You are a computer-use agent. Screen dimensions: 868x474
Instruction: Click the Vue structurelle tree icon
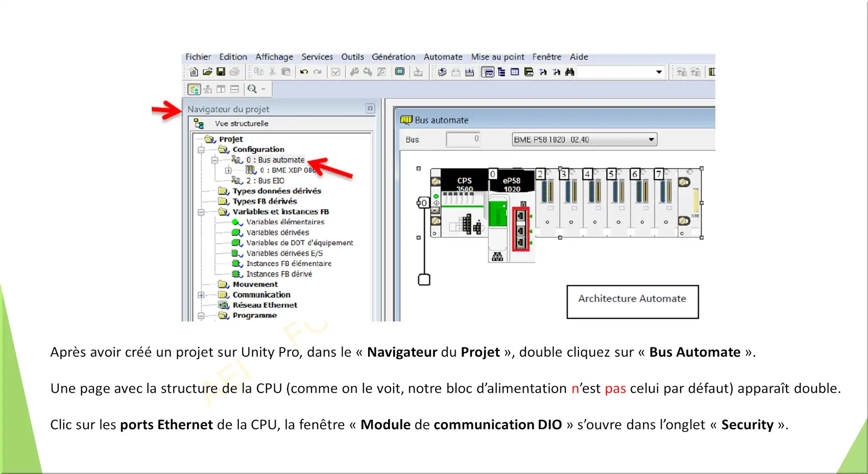click(199, 124)
